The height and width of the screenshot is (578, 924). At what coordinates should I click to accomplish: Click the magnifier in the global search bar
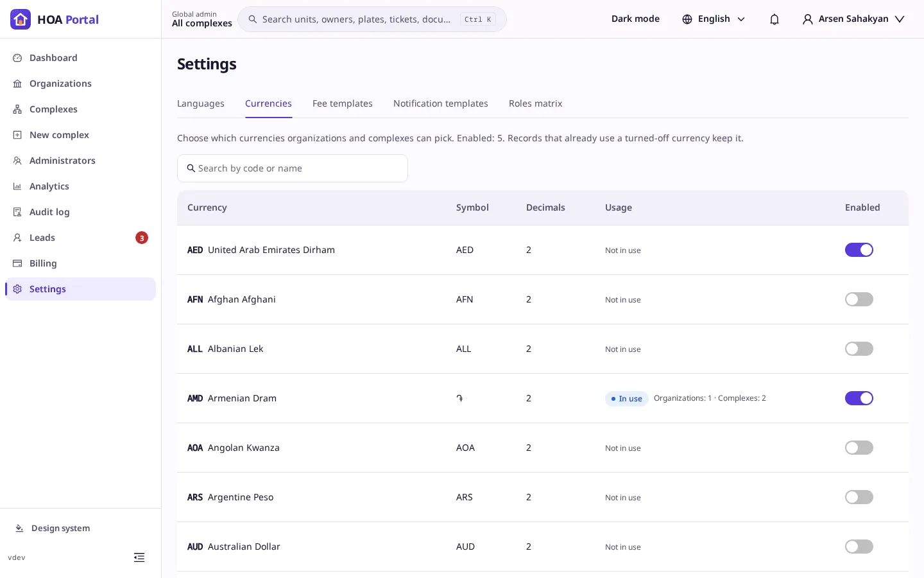click(x=253, y=19)
